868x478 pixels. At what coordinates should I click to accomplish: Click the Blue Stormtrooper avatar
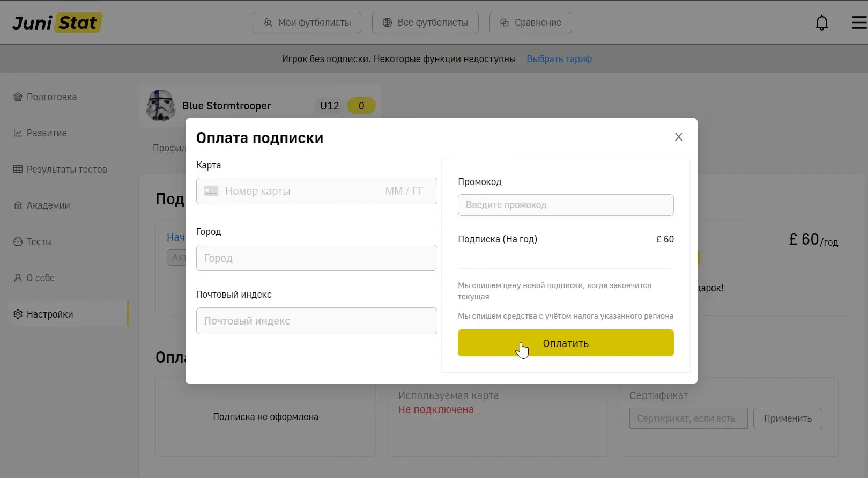(160, 105)
